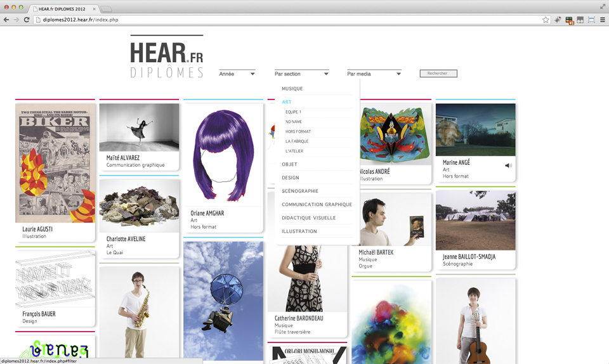This screenshot has height=364, width=609.
Task: Click 'Flûte traversière' under Catherine BARONDEAU
Action: (292, 332)
